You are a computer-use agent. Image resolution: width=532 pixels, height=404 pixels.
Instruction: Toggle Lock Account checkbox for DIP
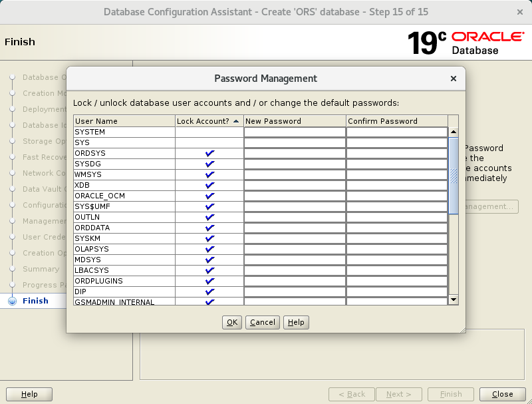[209, 292]
